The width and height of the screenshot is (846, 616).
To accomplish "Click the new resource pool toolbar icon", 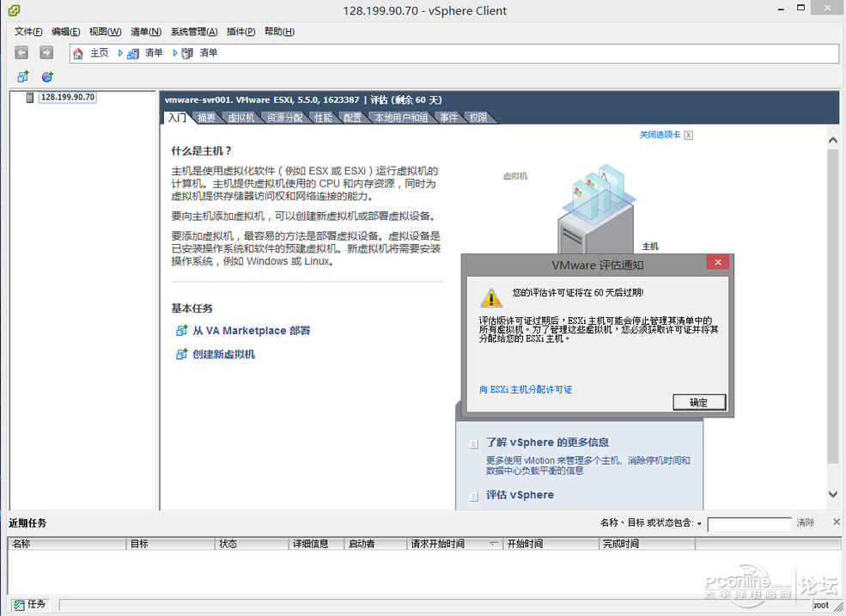I will pos(47,76).
